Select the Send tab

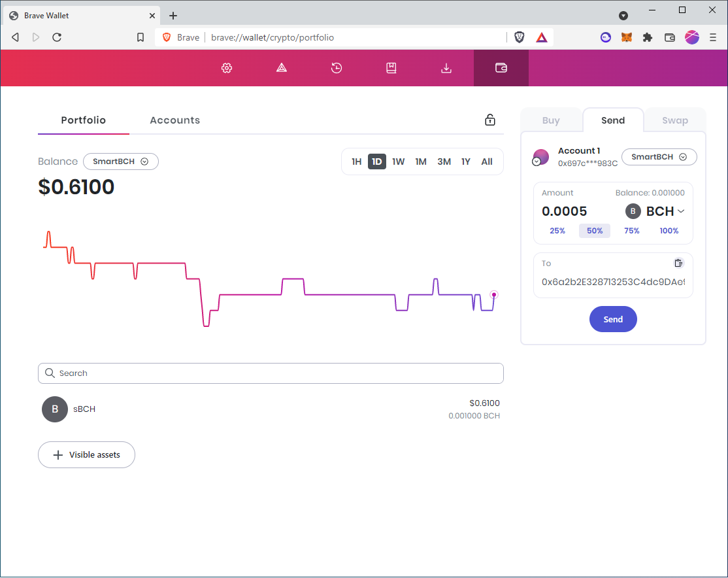[613, 120]
